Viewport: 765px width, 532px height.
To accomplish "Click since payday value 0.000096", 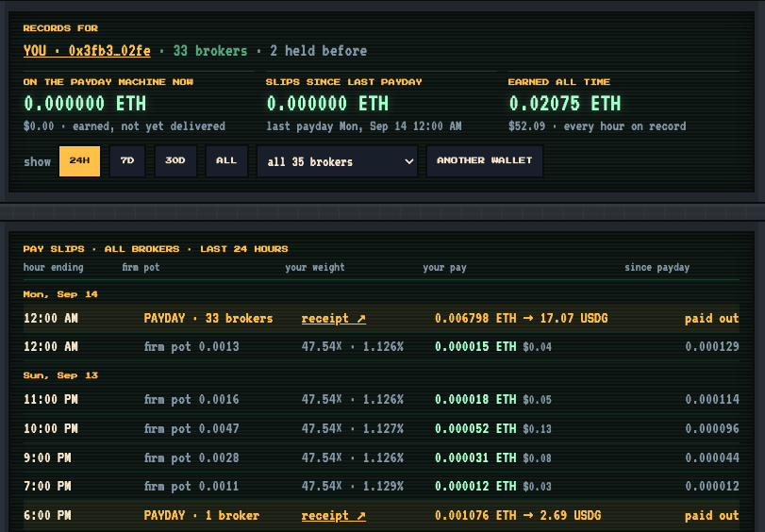I will 712,429.
